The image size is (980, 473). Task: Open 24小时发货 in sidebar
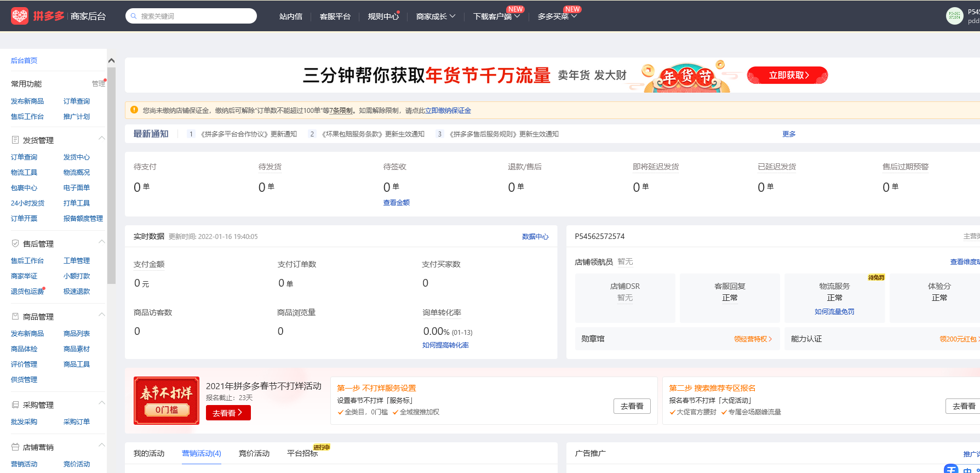tap(27, 203)
